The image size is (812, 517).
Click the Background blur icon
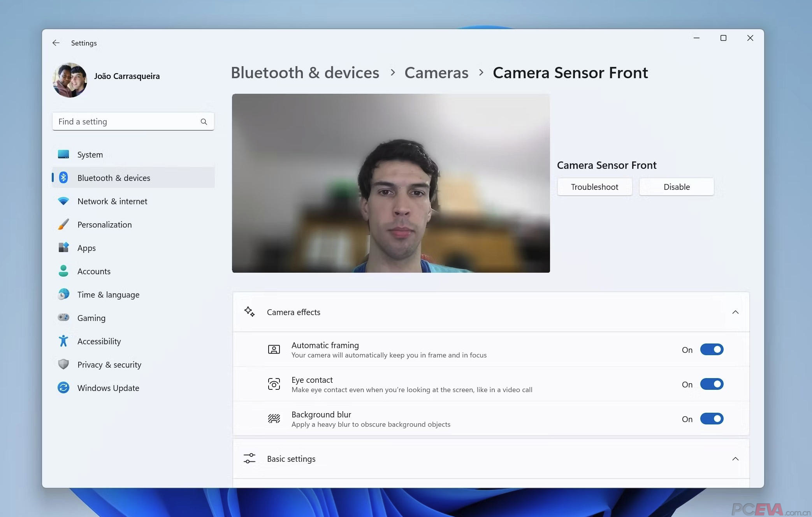point(274,419)
